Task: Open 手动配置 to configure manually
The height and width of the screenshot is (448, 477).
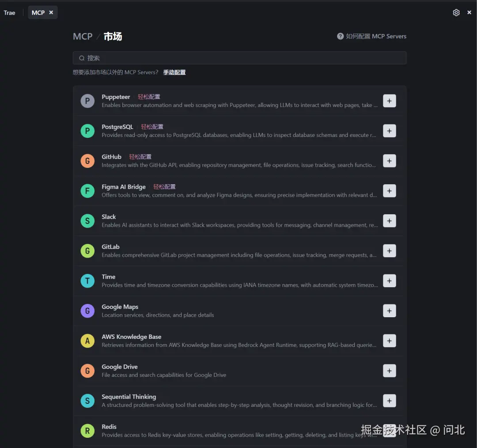Action: point(174,72)
